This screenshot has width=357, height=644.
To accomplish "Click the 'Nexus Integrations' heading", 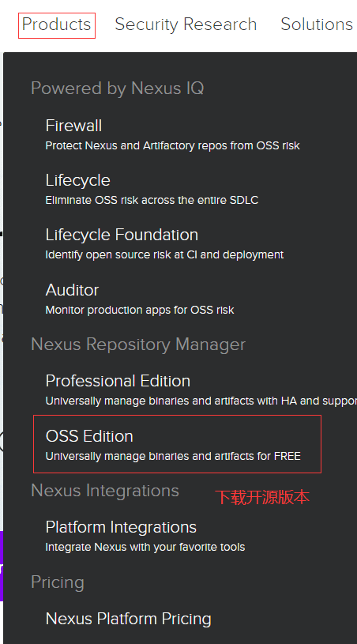I will [105, 491].
